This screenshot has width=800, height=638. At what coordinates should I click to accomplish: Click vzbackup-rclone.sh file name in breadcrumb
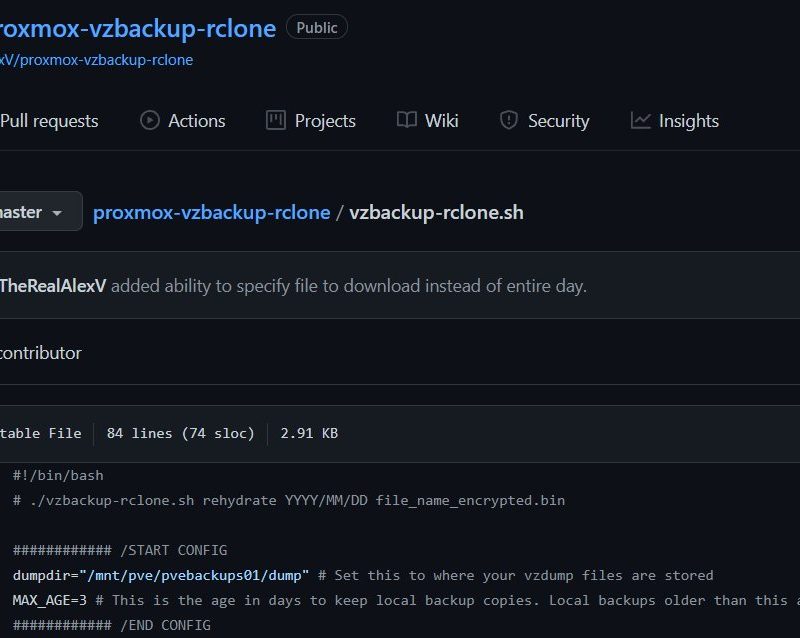[436, 212]
